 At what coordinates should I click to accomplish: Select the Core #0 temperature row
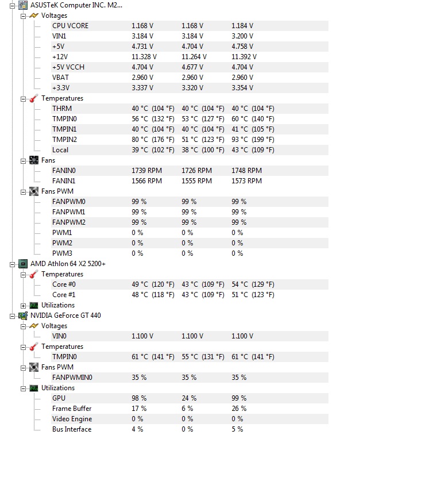click(64, 284)
